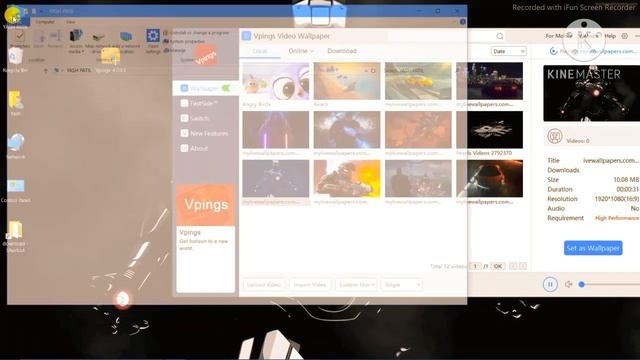The image size is (640, 360).
Task: Click Uninstall or change a program in the Explorer ribbon
Action: [196, 32]
